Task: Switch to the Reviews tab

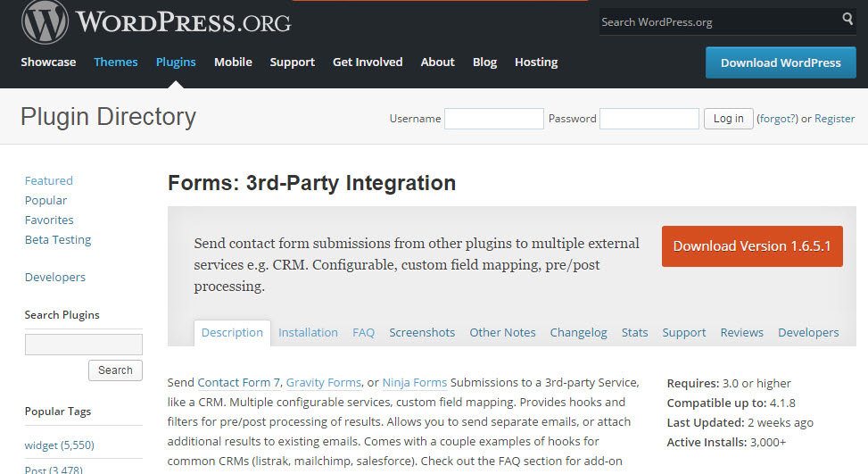Action: coord(741,333)
